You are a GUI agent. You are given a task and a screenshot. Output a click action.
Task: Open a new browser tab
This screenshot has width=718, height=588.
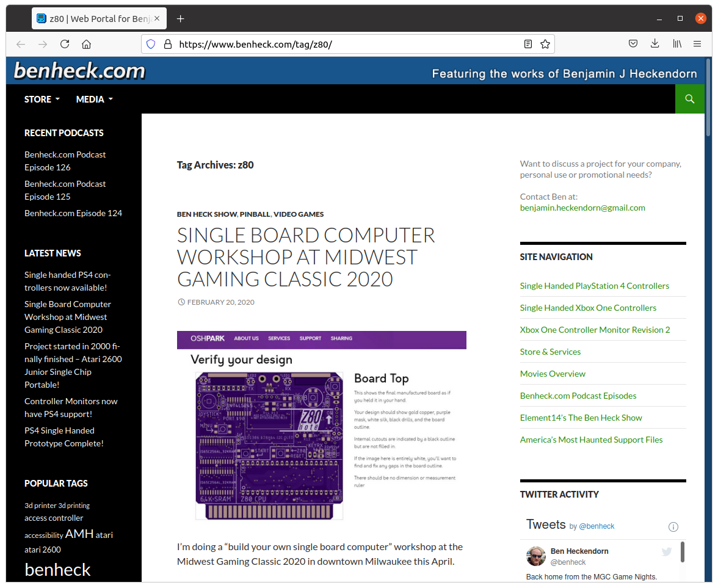click(181, 19)
